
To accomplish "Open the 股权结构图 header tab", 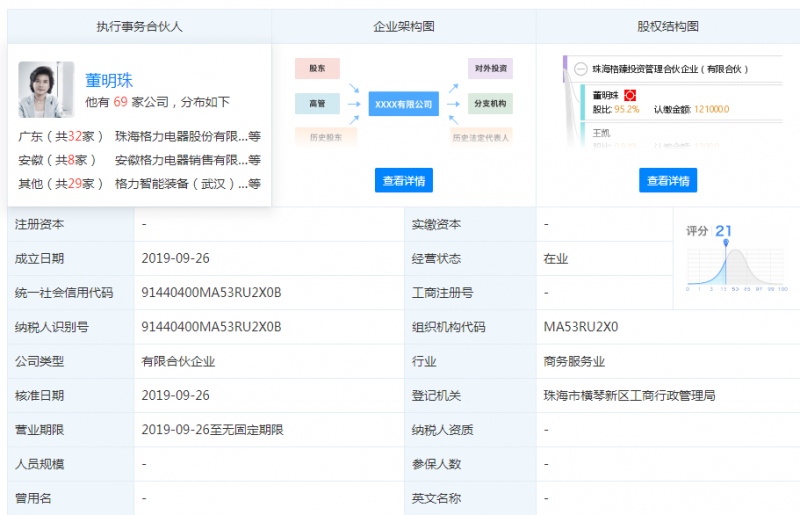I will point(668,27).
